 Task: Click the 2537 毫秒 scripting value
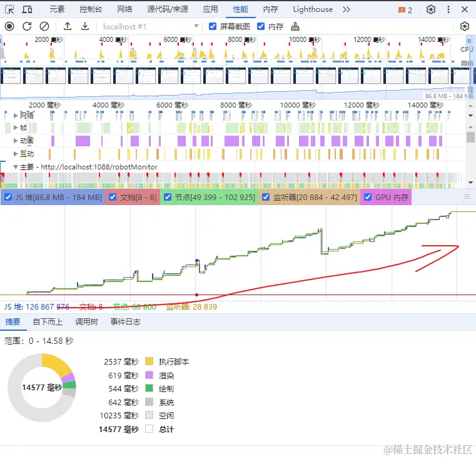coord(121,362)
